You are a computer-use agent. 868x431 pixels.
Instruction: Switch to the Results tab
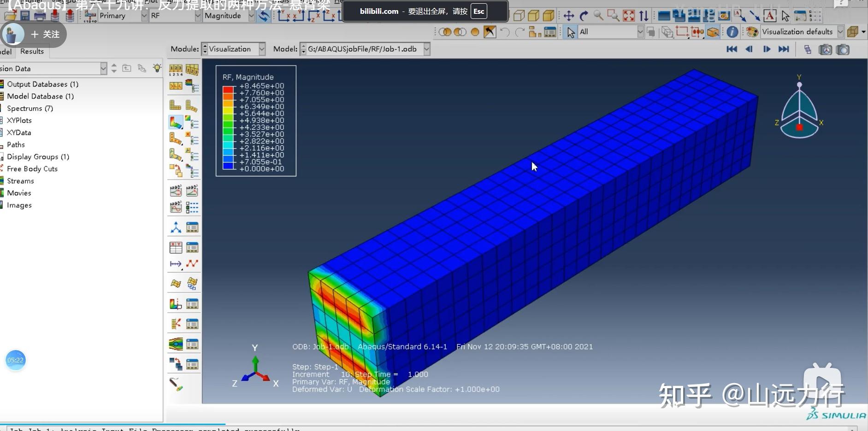click(x=32, y=52)
